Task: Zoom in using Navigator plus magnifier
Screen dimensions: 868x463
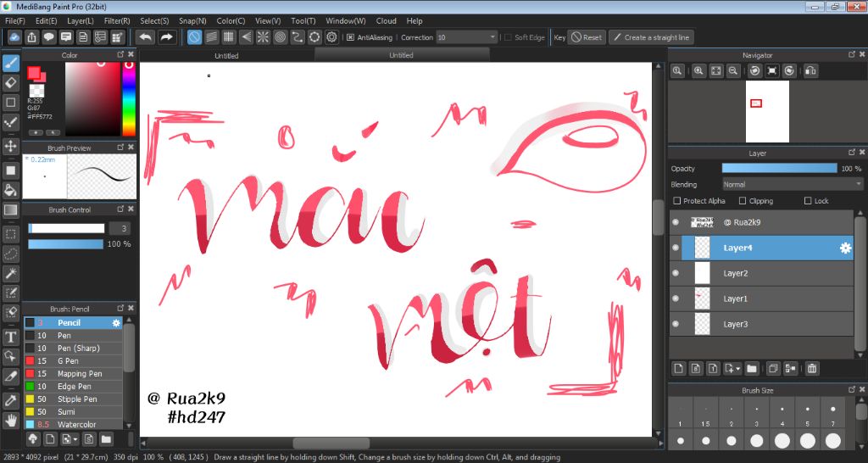Action: coord(698,70)
